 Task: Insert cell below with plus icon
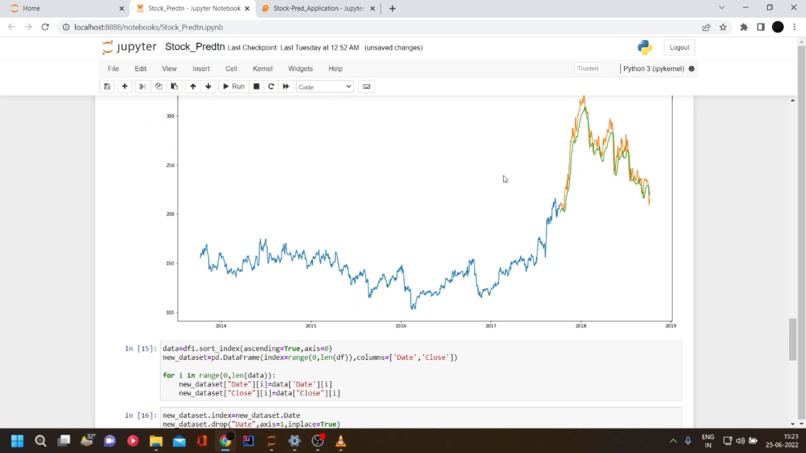124,86
